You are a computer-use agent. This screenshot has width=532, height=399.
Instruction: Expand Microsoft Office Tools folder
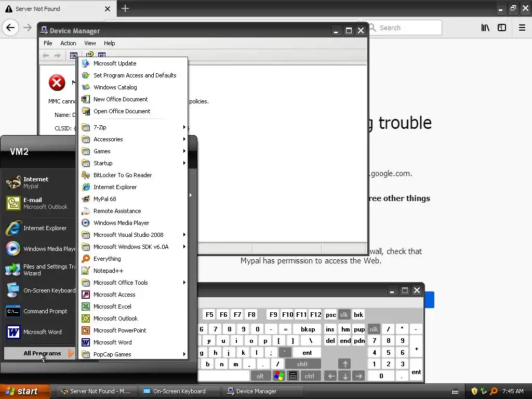[133, 283]
